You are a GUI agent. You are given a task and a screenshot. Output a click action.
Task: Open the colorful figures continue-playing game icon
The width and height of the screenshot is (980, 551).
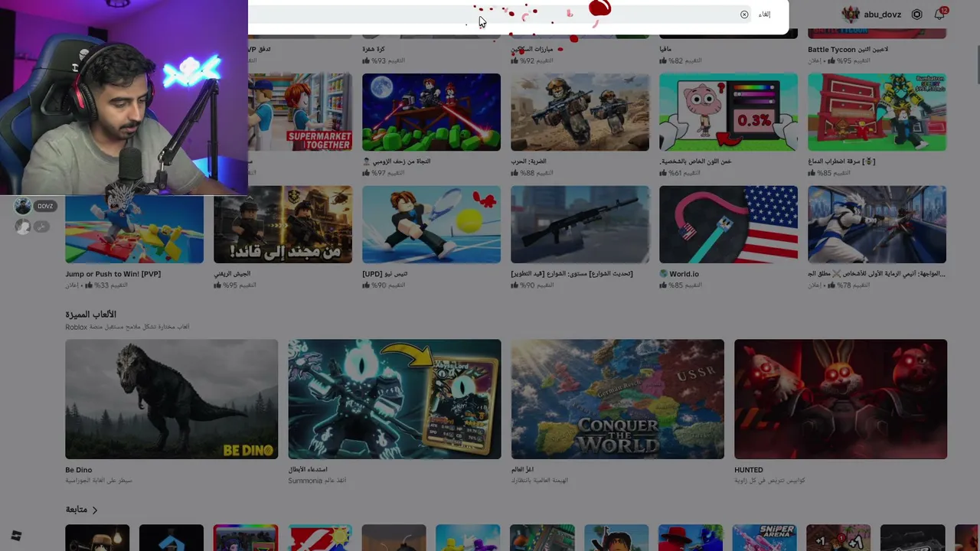click(468, 537)
